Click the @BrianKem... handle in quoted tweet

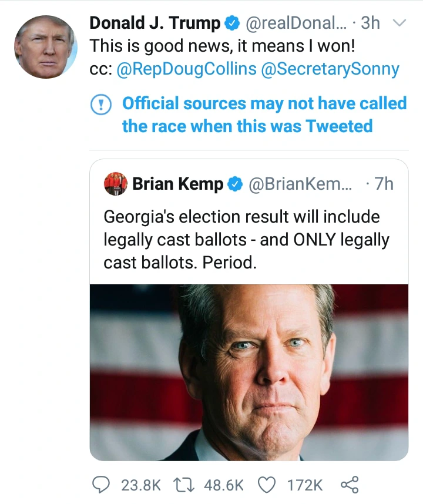[301, 184]
